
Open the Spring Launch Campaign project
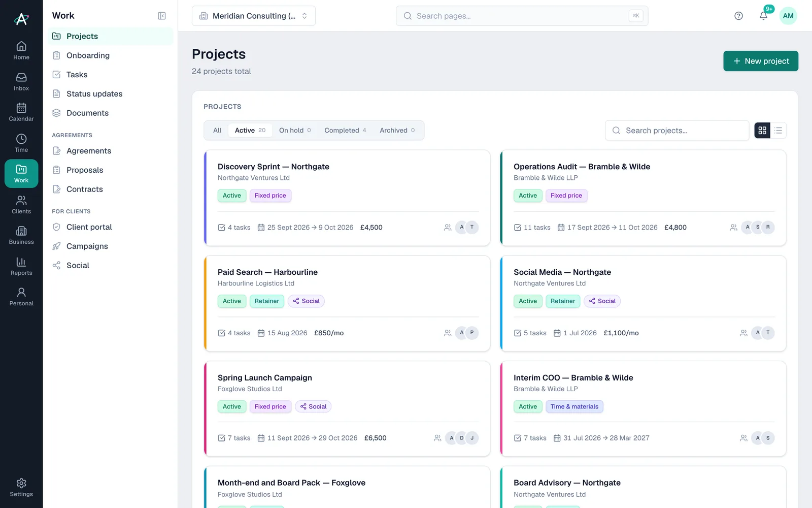click(347, 409)
